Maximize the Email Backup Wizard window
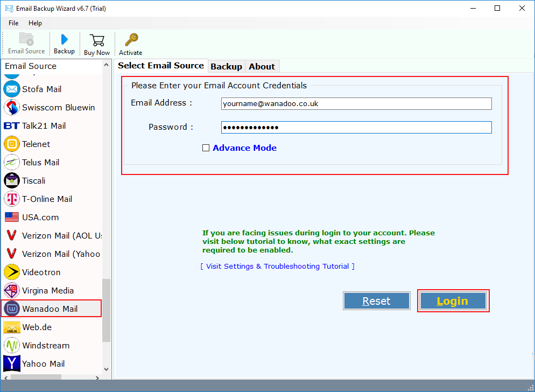The image size is (535, 392). point(497,9)
